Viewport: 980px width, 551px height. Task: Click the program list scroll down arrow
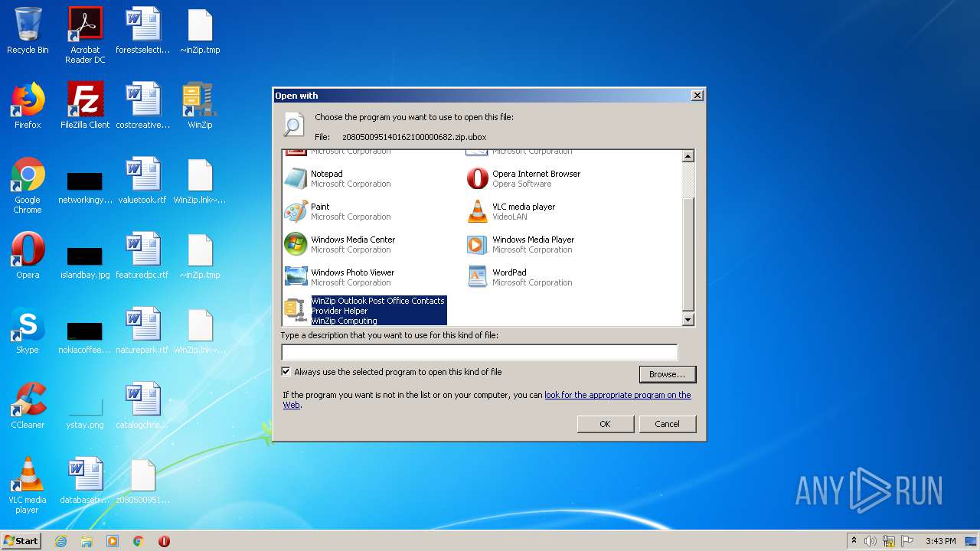tap(688, 320)
